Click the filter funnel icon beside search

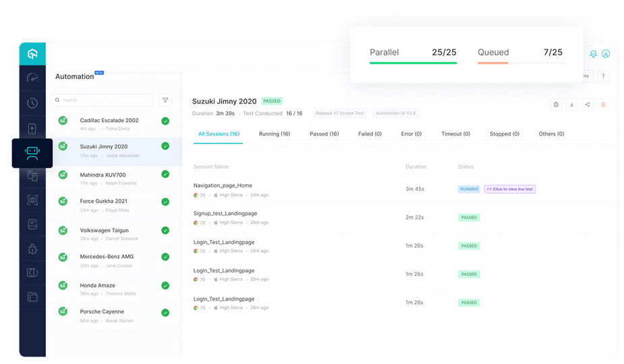click(165, 100)
